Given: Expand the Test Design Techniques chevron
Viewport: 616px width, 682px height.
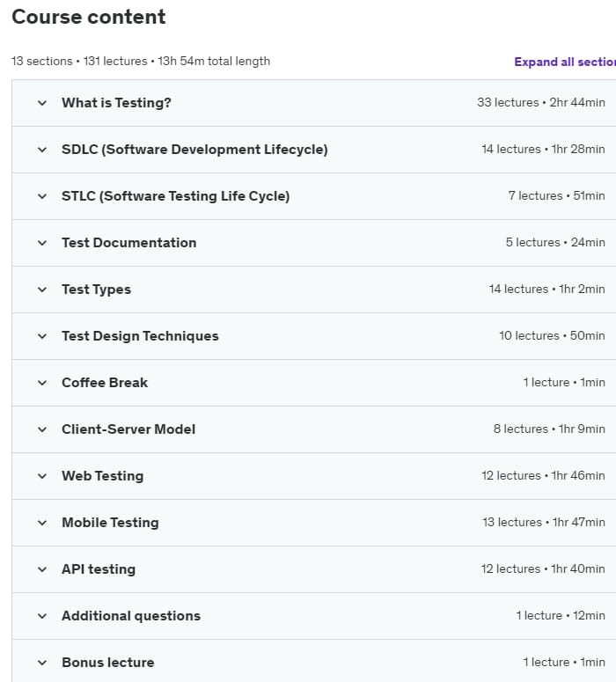Looking at the screenshot, I should [42, 337].
